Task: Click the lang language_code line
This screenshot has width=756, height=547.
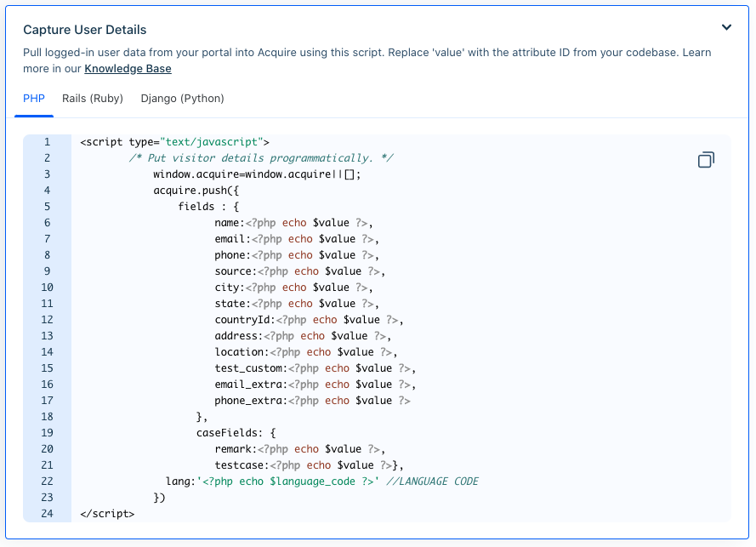Action: (322, 481)
